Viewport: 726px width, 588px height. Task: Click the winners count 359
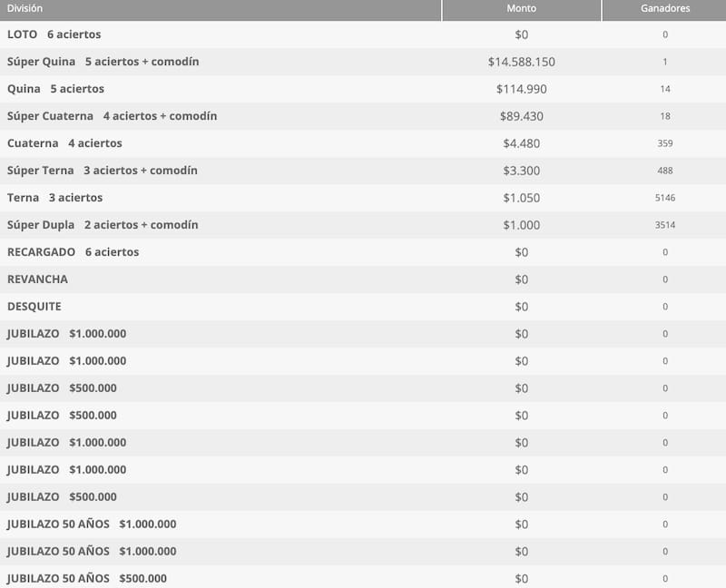[x=665, y=143]
